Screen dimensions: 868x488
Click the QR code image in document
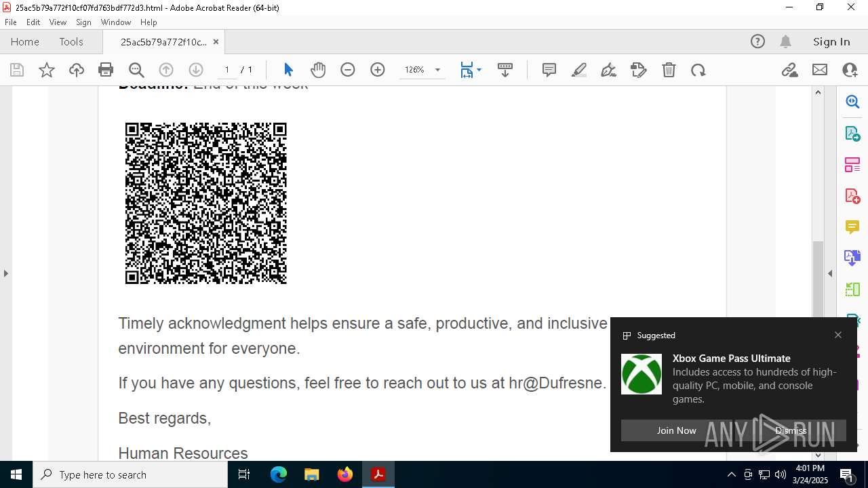pos(206,203)
